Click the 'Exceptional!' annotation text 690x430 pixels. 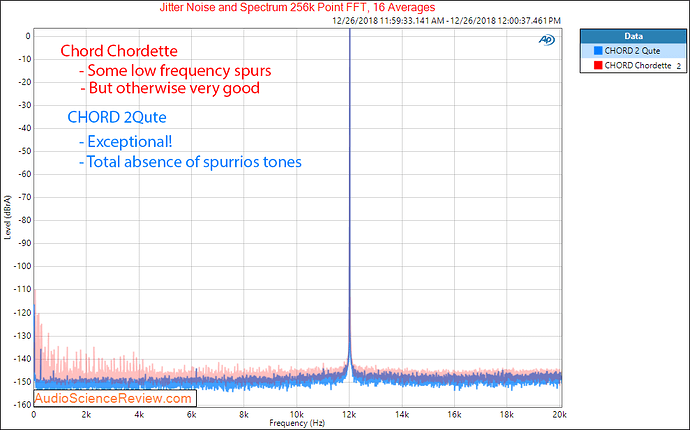click(x=126, y=142)
